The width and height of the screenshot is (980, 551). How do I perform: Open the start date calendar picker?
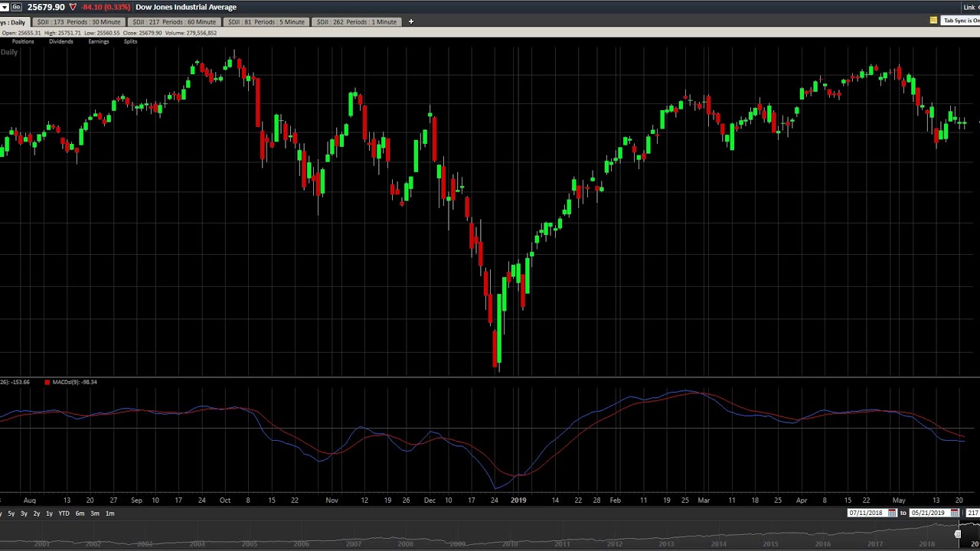pos(892,513)
